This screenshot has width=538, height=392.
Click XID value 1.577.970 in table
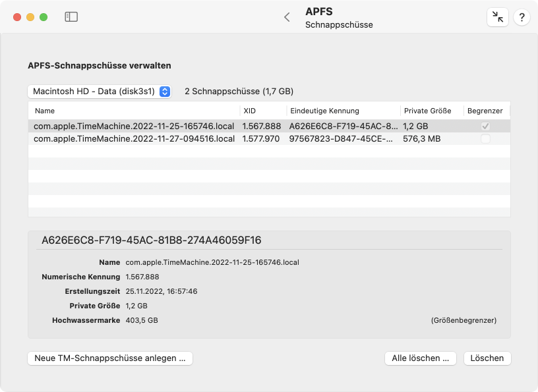tap(261, 139)
